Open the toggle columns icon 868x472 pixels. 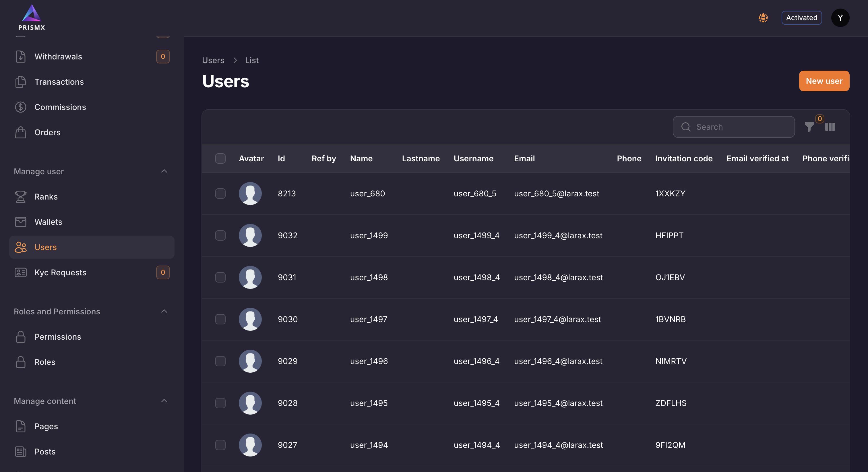click(830, 127)
